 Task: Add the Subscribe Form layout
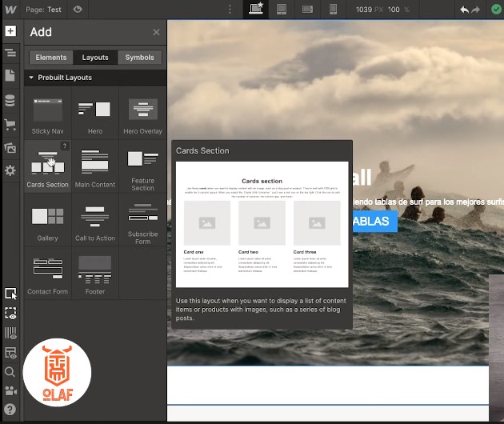tap(142, 220)
